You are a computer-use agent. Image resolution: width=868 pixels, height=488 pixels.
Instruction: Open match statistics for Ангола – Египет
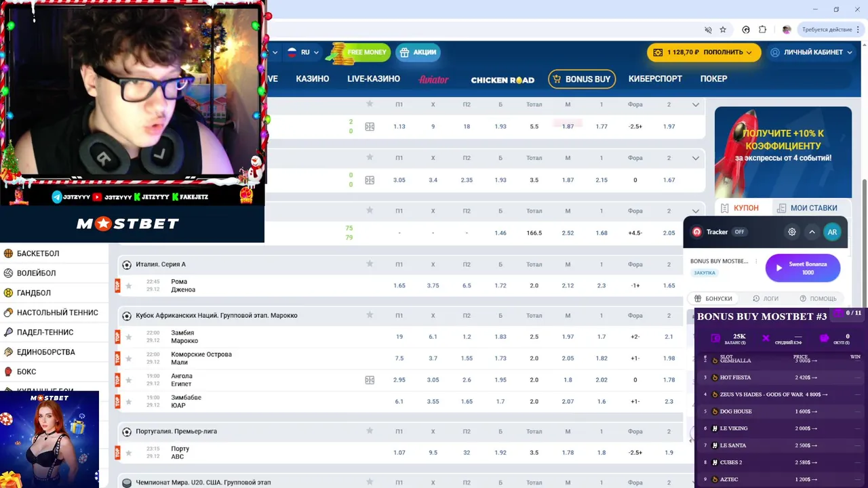[x=370, y=380]
